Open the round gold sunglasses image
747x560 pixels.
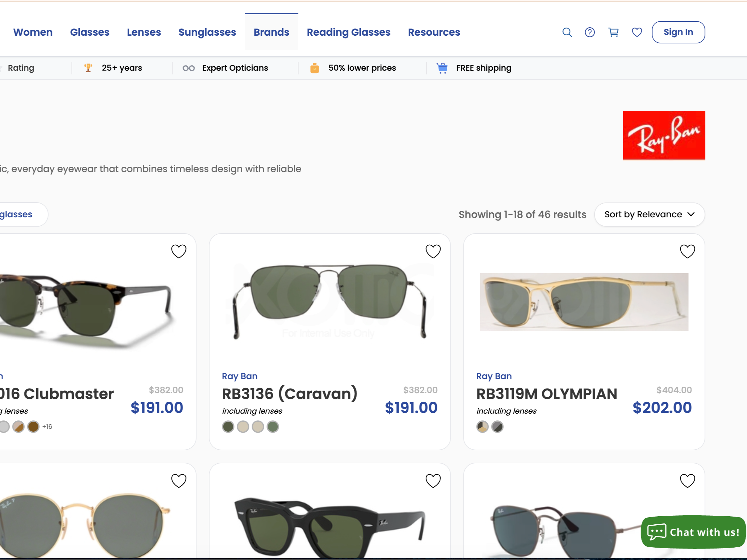click(84, 525)
